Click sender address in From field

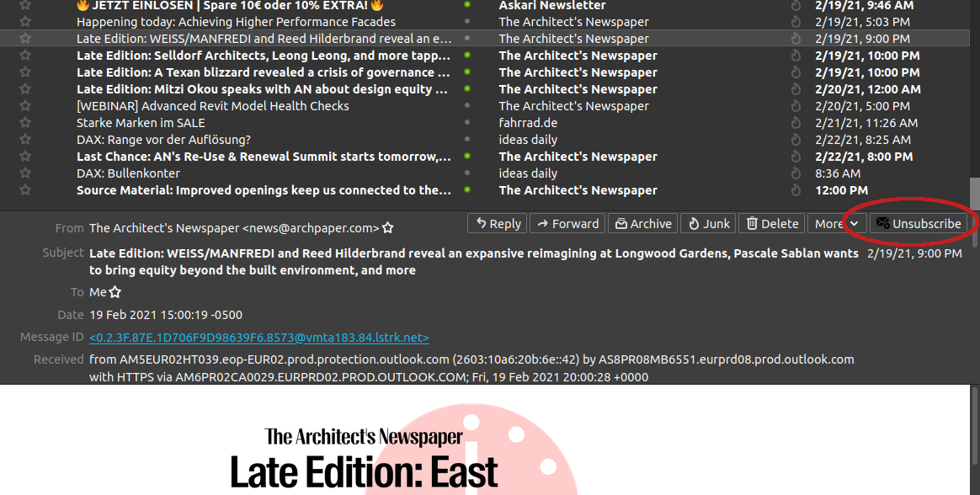(234, 228)
